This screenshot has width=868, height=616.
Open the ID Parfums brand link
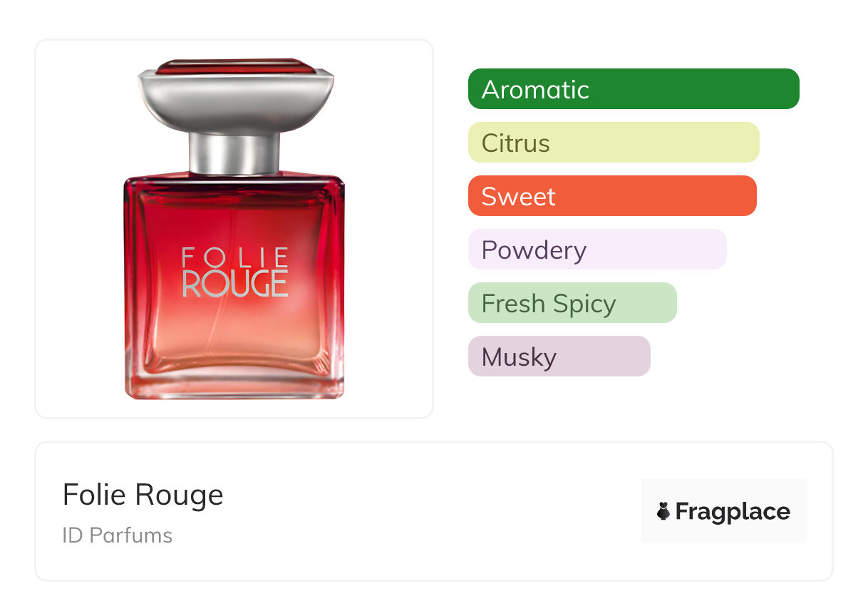(118, 535)
